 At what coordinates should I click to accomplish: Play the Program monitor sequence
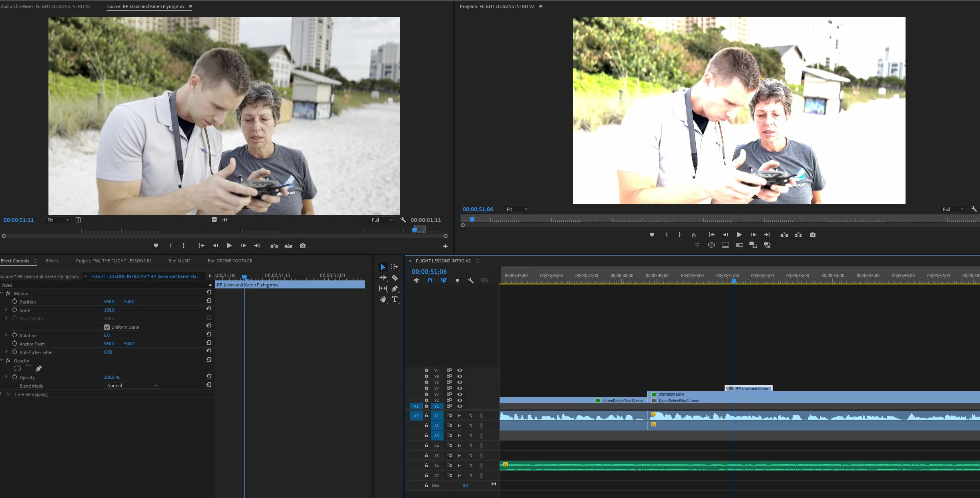coord(739,235)
